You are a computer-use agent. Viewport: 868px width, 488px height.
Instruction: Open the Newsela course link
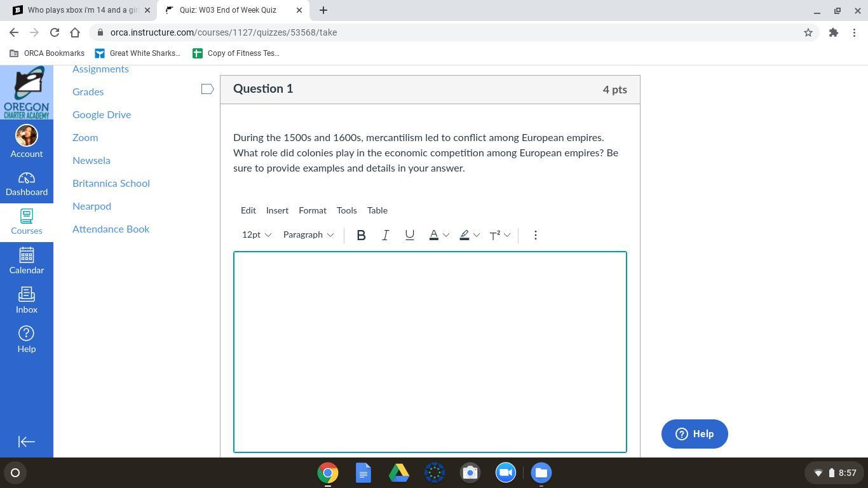click(x=92, y=161)
